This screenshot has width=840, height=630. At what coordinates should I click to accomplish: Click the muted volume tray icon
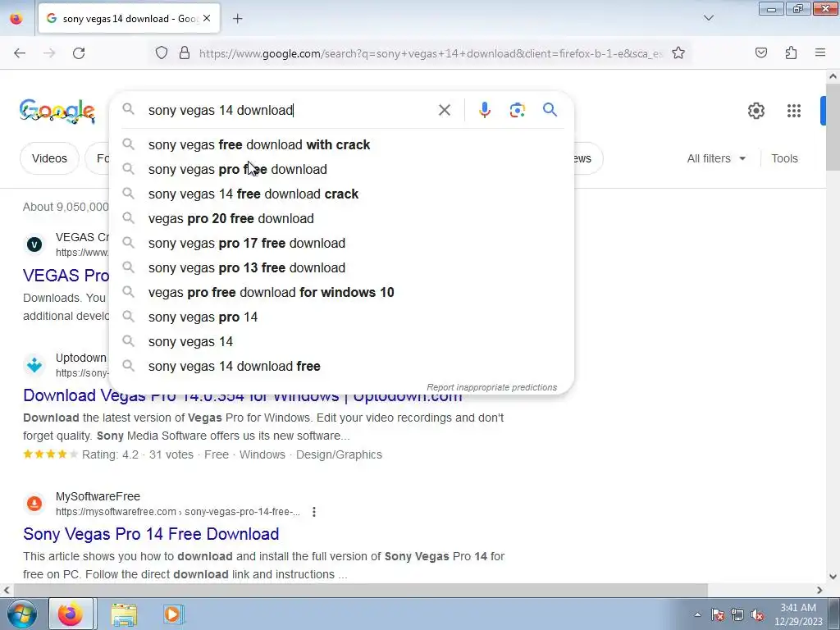tap(757, 614)
